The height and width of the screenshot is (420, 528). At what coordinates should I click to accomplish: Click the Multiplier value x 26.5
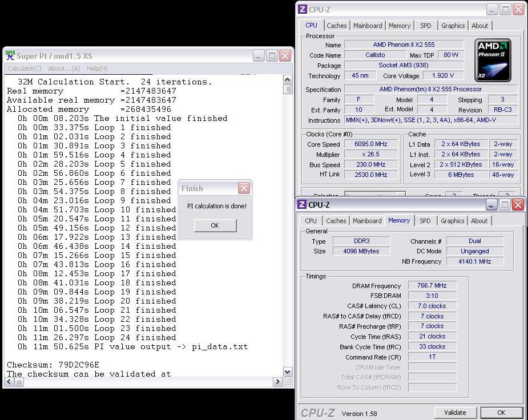(x=371, y=154)
